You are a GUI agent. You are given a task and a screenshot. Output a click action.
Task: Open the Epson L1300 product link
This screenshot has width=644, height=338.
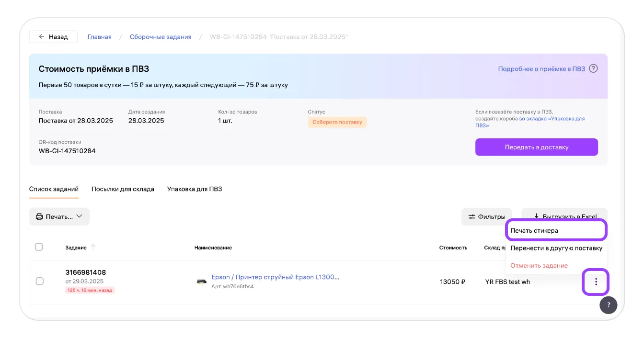coord(275,277)
